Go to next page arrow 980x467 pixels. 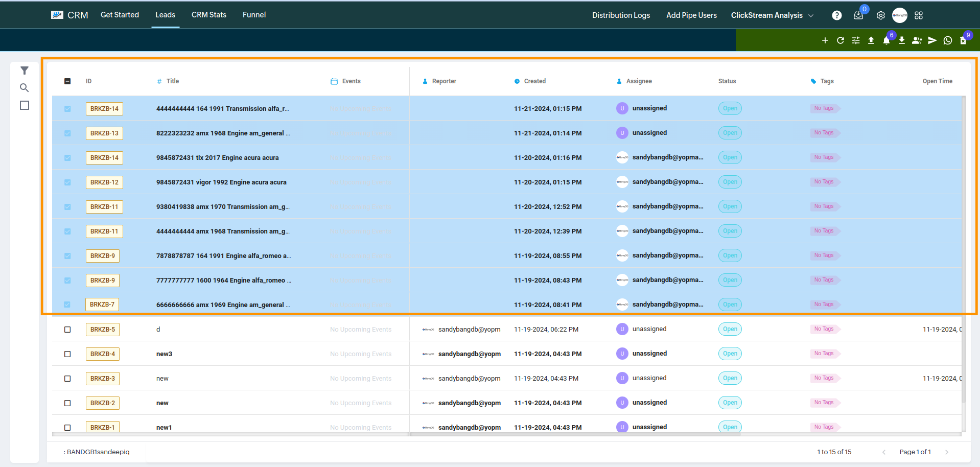[x=947, y=452]
